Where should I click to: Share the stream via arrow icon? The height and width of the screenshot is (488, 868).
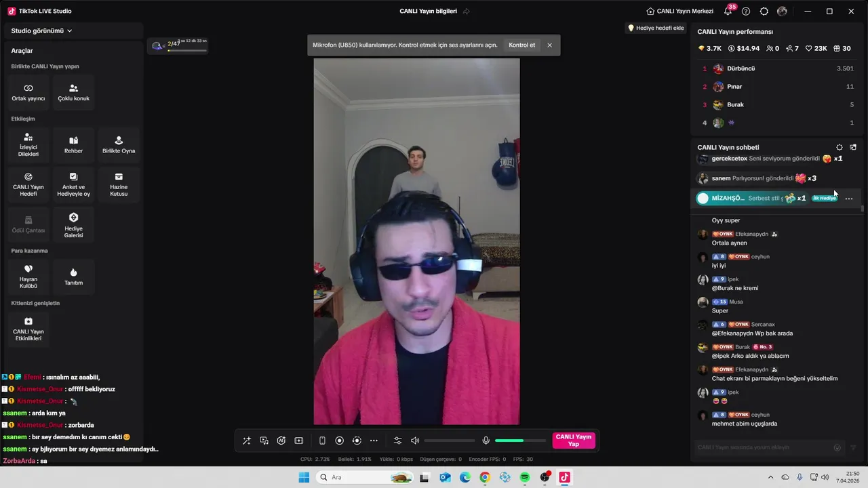click(x=467, y=12)
